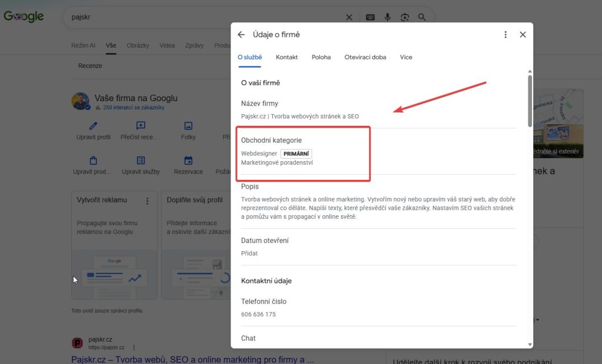
Task: Open the '250 interakcí se zákazníky' link
Action: [133, 108]
